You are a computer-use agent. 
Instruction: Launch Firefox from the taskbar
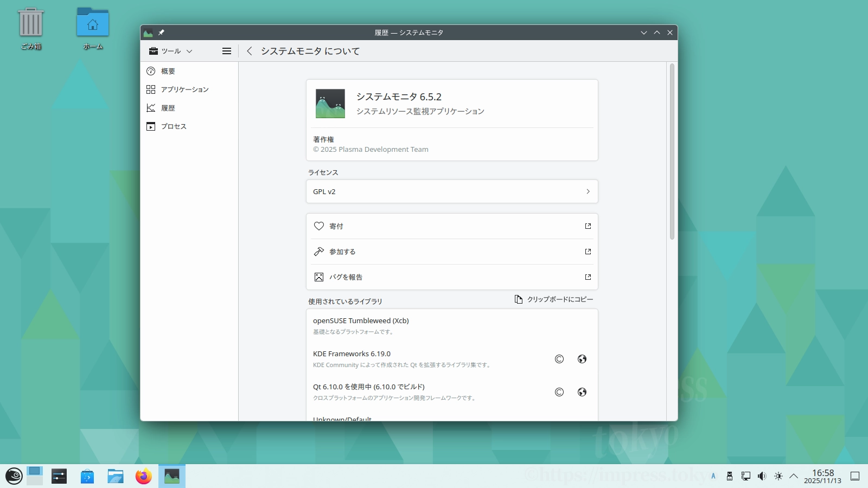point(144,476)
